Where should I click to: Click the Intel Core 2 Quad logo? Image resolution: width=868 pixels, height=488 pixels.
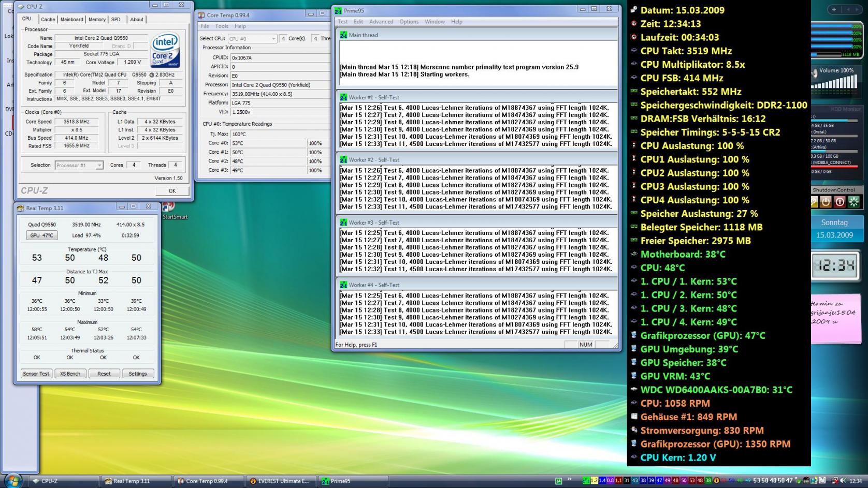[165, 50]
